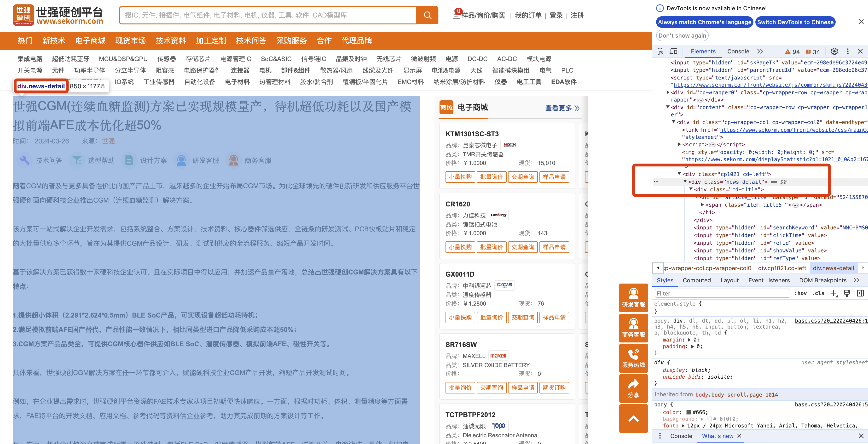Click 样品申请 for CR1620
Image resolution: width=868 pixels, height=444 pixels.
tap(554, 247)
